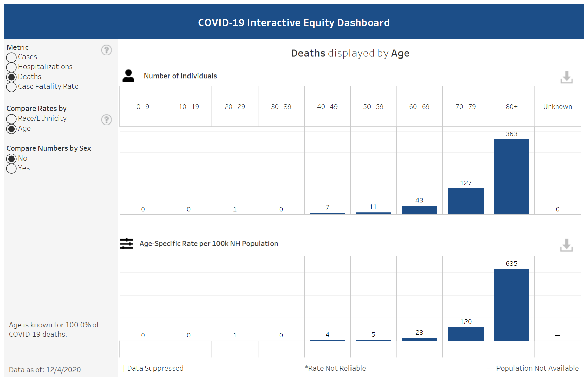Click the Compare Rates by help icon
588x381 pixels.
point(106,120)
